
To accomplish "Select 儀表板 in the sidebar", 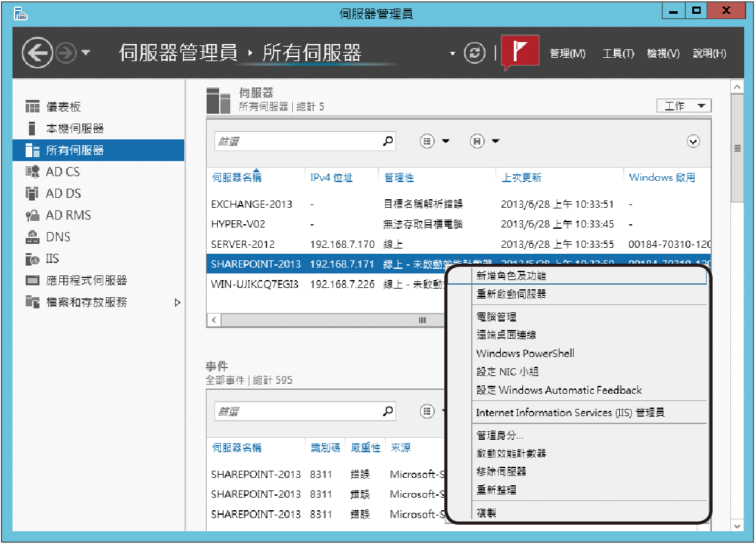I will 98,107.
